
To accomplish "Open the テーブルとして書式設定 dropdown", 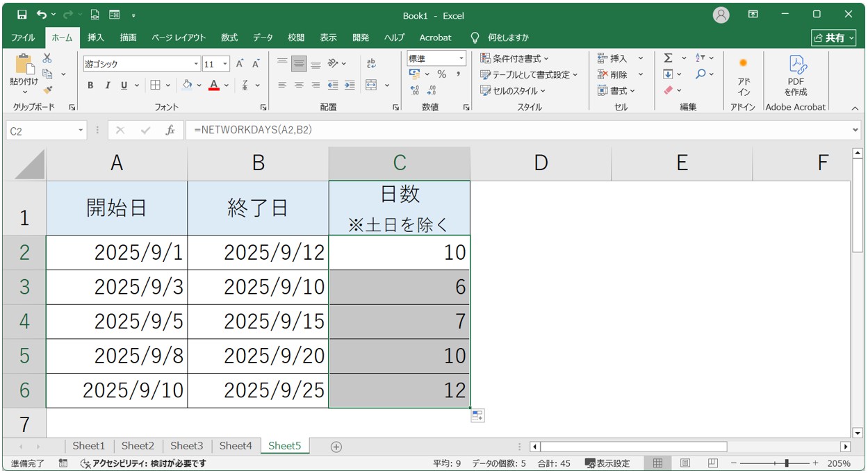I will tap(529, 74).
